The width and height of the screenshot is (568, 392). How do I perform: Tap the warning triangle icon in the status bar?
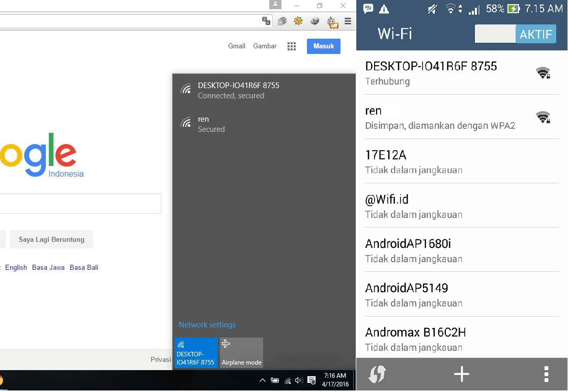click(384, 9)
